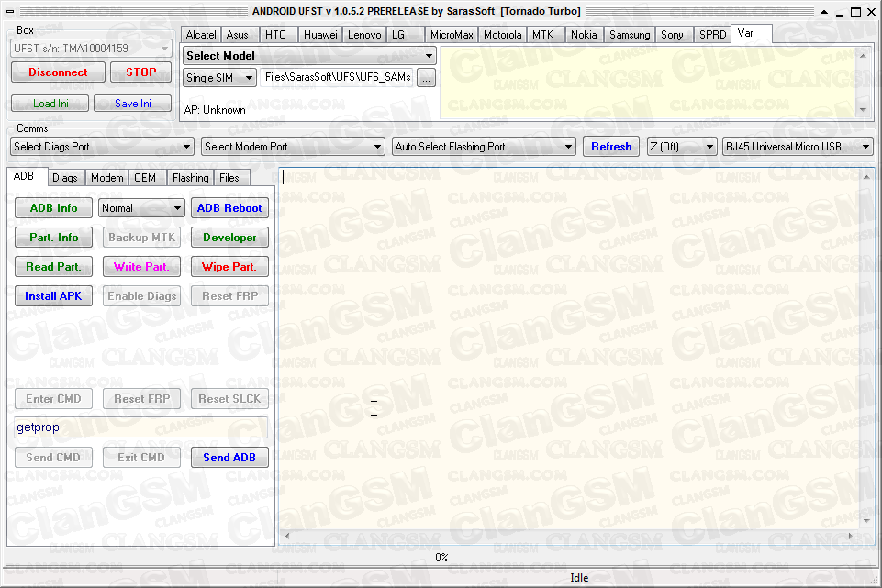This screenshot has width=882, height=588.
Task: Click the Part. Info button
Action: tap(54, 238)
